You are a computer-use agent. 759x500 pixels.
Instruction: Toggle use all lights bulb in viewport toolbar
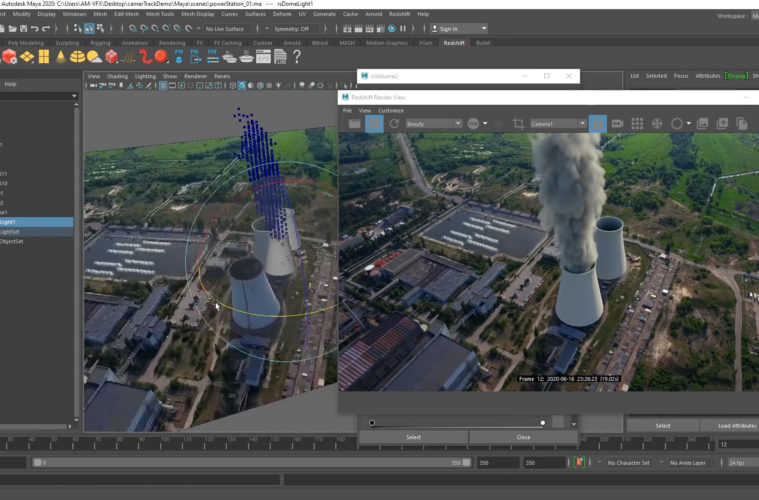pyautogui.click(x=278, y=86)
